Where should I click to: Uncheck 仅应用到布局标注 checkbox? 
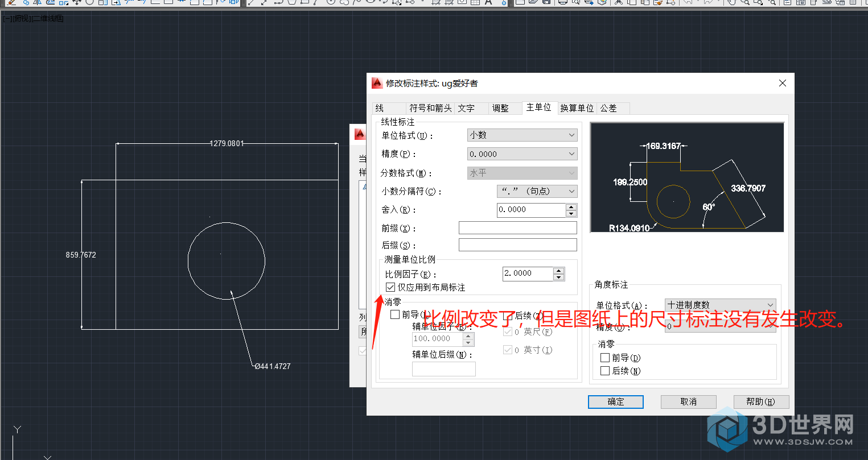pos(390,287)
